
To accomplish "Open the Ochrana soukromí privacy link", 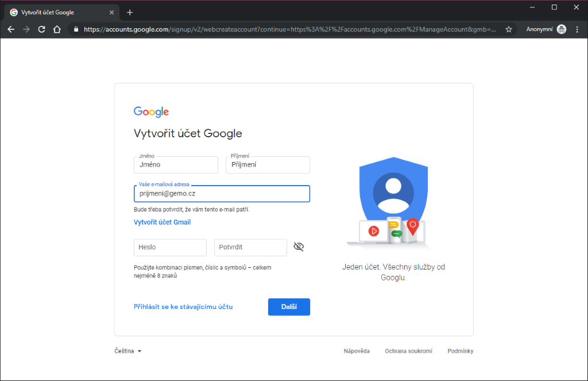I will point(408,351).
